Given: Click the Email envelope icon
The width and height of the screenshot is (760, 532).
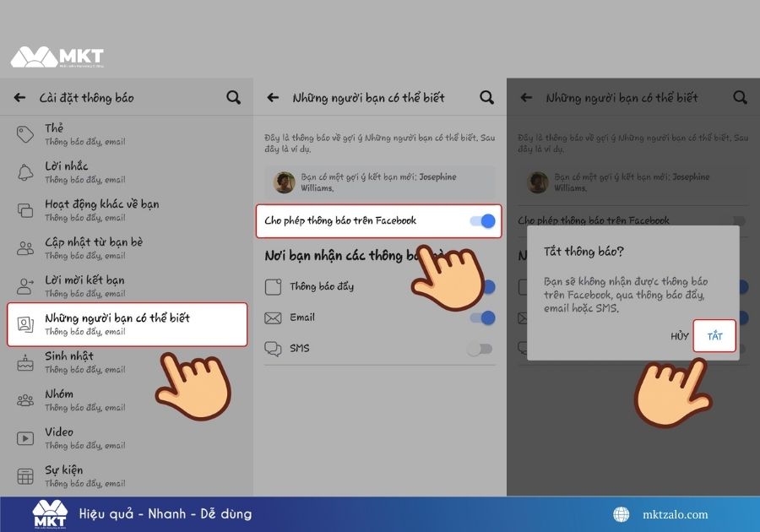Looking at the screenshot, I should pos(274,318).
